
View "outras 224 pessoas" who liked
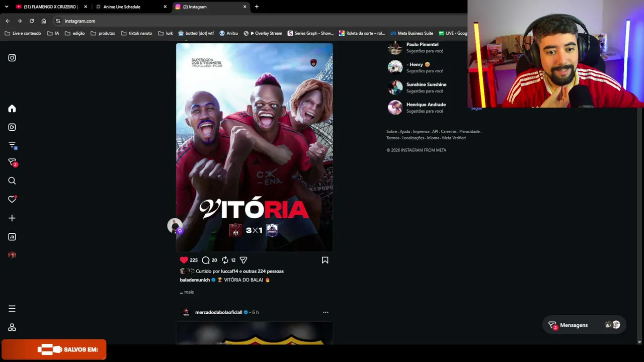(x=263, y=271)
